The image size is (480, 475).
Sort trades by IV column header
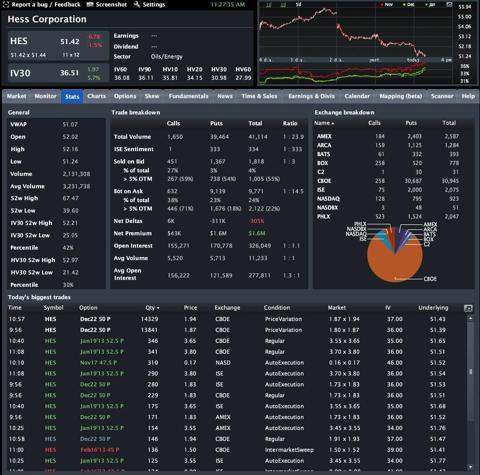388,308
